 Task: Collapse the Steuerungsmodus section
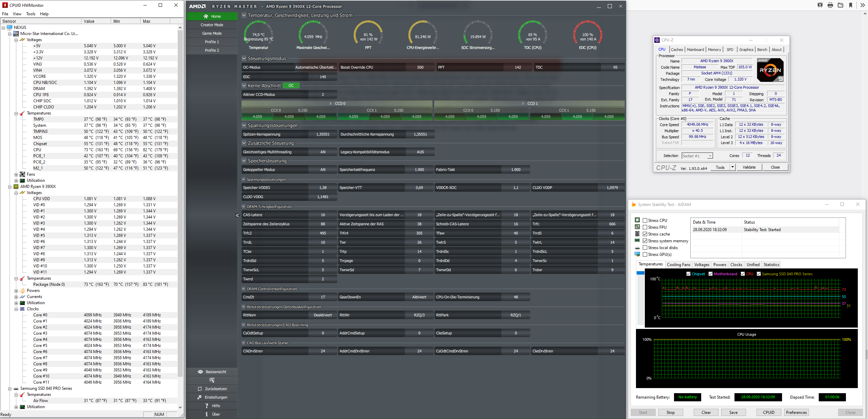click(244, 58)
